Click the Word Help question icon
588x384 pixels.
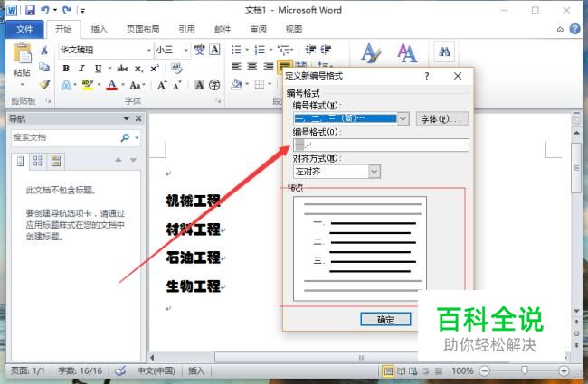click(x=574, y=29)
